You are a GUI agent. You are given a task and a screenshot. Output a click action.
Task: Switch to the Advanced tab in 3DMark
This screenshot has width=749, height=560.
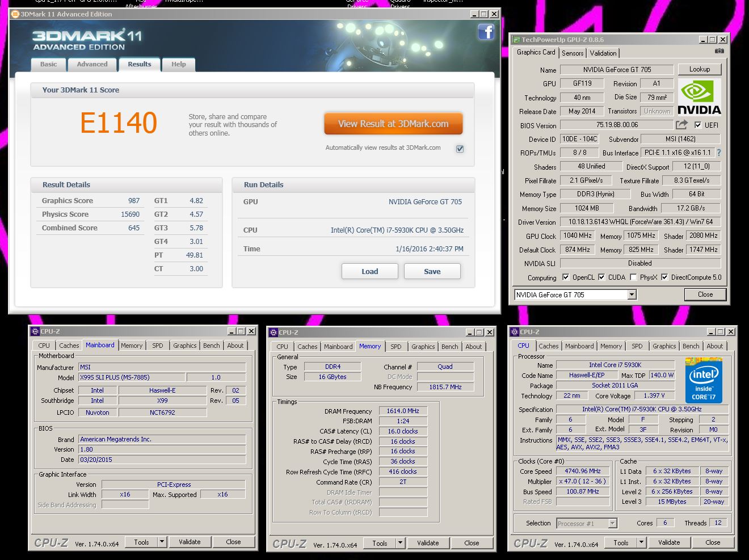coord(92,64)
